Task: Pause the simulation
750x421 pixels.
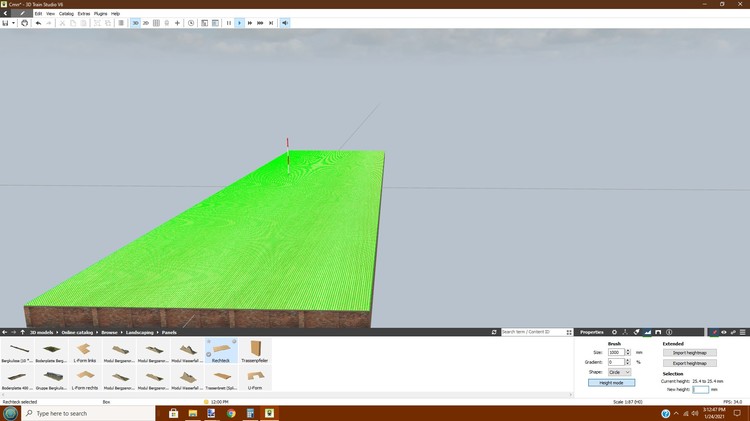Action: click(x=229, y=23)
